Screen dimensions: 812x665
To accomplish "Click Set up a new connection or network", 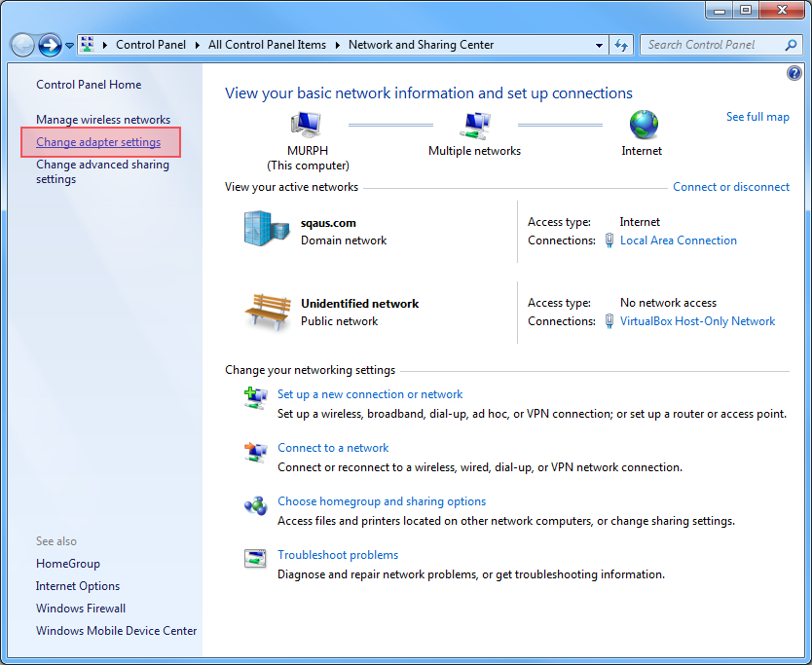I will pos(370,394).
